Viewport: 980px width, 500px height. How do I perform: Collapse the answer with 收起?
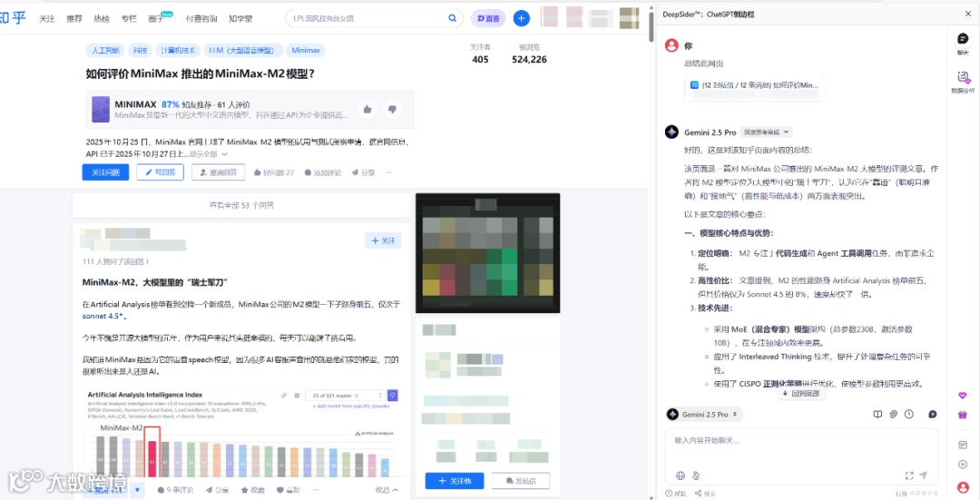(387, 489)
